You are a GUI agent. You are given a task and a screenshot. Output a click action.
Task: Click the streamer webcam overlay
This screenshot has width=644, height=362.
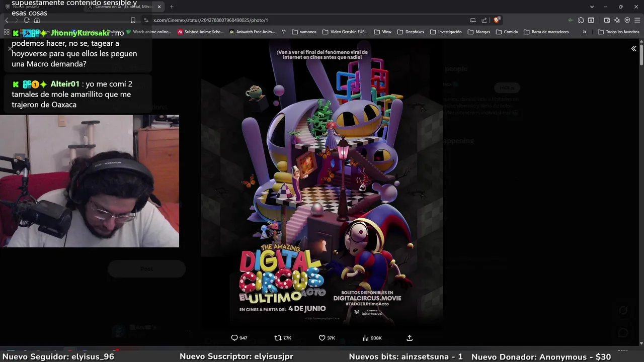coord(90,181)
